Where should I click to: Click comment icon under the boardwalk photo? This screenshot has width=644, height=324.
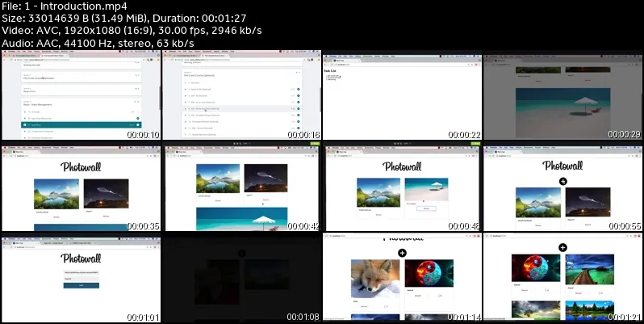(600, 293)
